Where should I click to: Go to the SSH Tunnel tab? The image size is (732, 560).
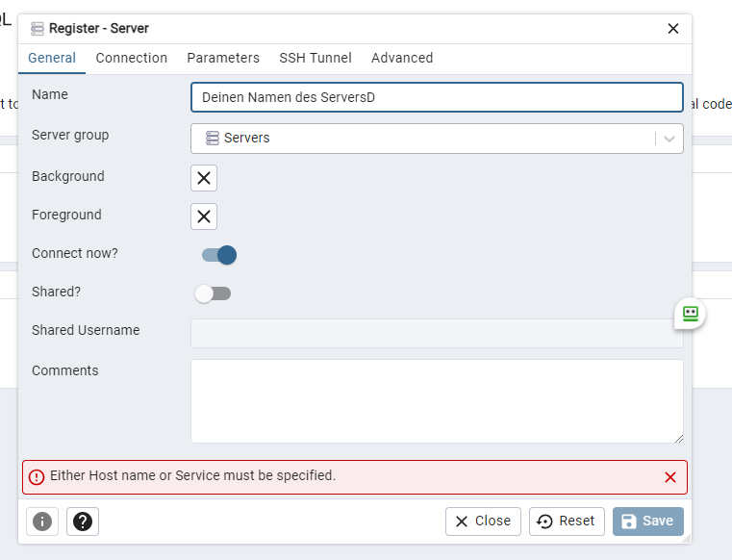click(x=316, y=58)
